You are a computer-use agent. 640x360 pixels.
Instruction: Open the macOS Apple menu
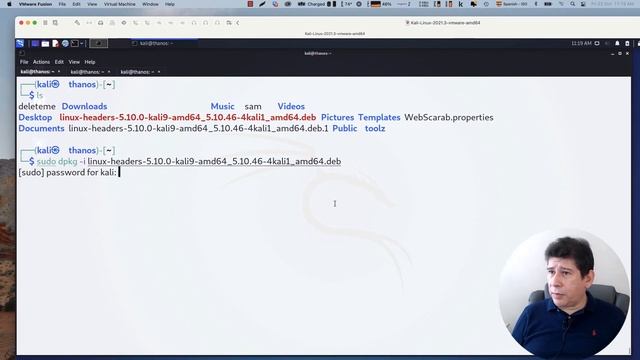pos(9,4)
